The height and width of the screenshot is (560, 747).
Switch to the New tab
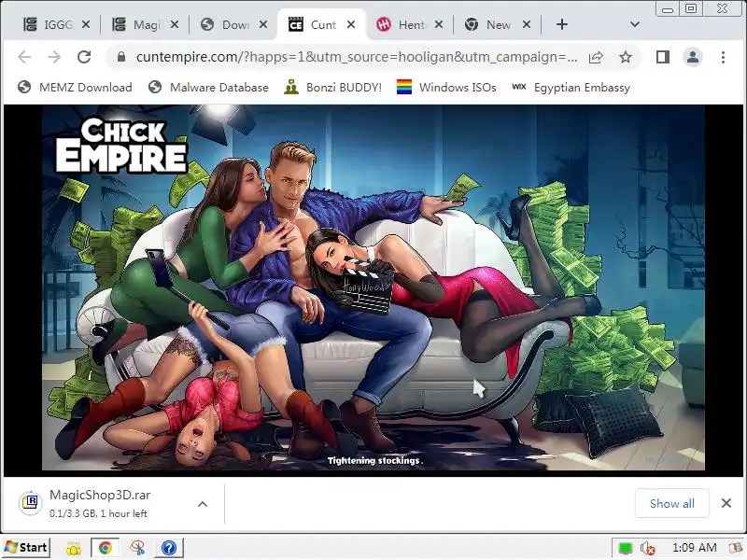pos(489,24)
